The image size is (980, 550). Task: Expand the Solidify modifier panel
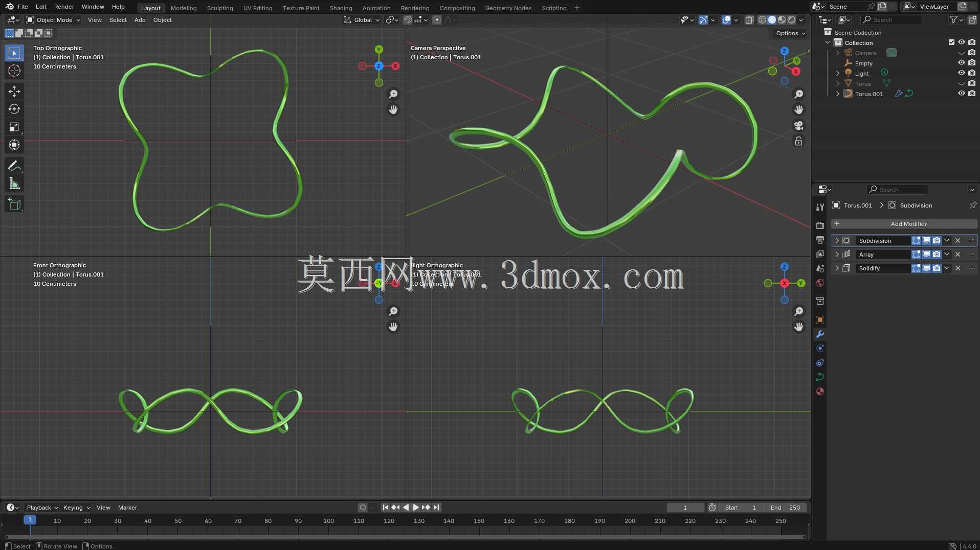click(x=837, y=268)
